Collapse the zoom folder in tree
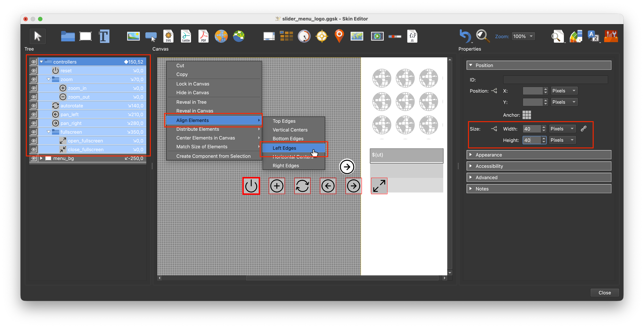Screen dimensions: 644x328 [49, 79]
